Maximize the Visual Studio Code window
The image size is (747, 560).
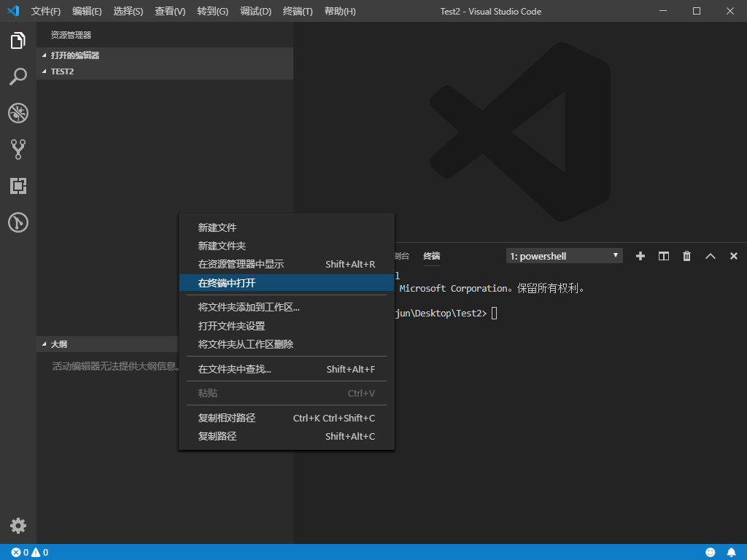point(697,11)
